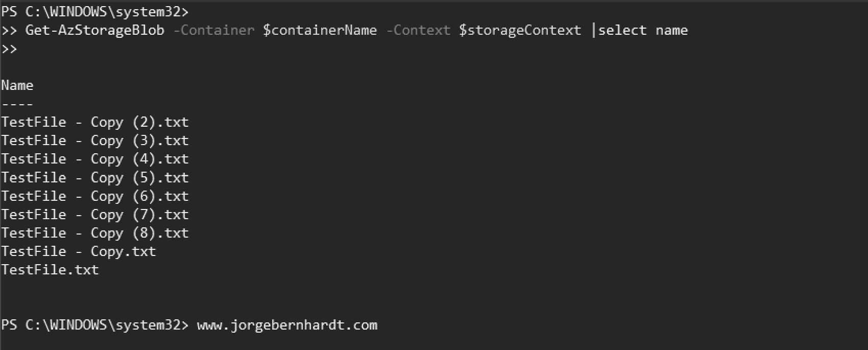Select the TestFile.txt output line

click(50, 270)
